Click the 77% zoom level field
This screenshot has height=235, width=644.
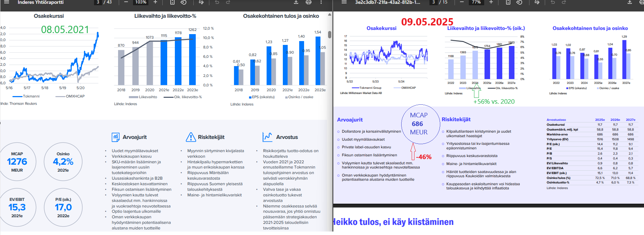click(x=476, y=2)
